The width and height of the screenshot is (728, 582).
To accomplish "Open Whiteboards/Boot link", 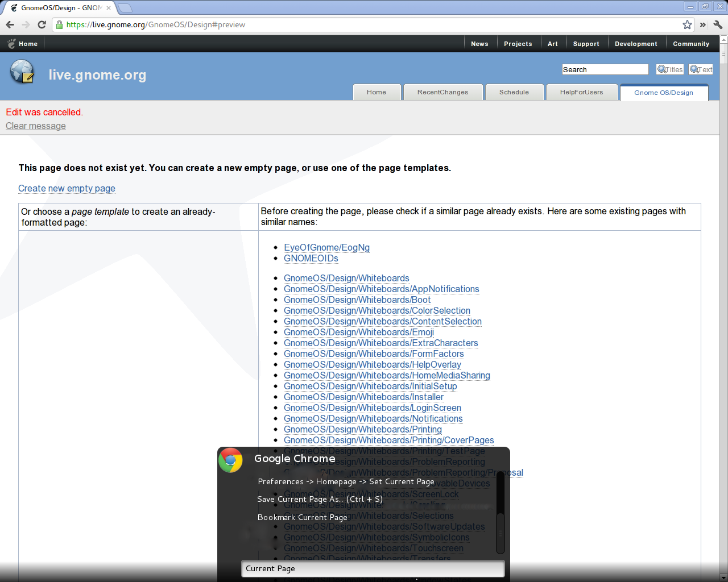I will click(357, 300).
